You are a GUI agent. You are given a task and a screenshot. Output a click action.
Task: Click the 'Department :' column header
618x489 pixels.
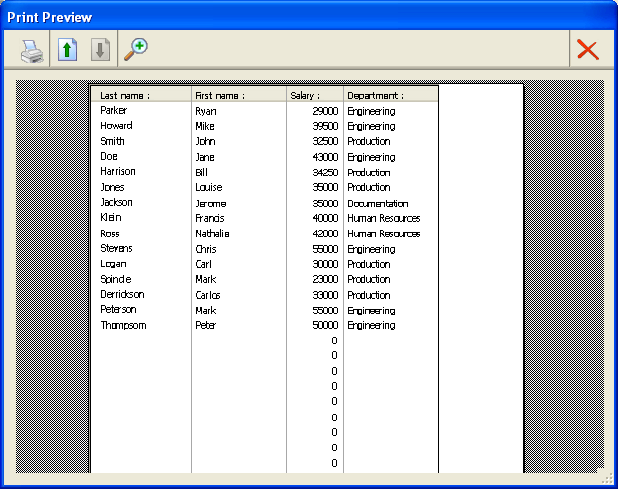[x=376, y=95]
